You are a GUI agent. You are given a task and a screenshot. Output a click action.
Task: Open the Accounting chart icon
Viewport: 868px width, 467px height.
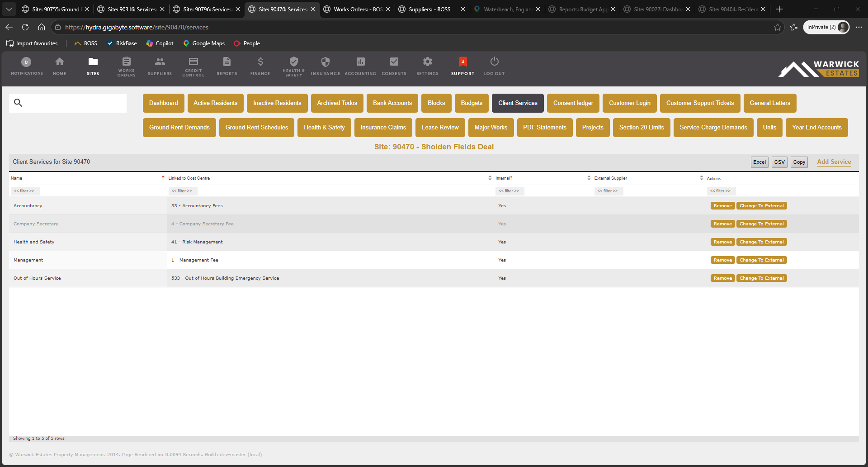361,62
